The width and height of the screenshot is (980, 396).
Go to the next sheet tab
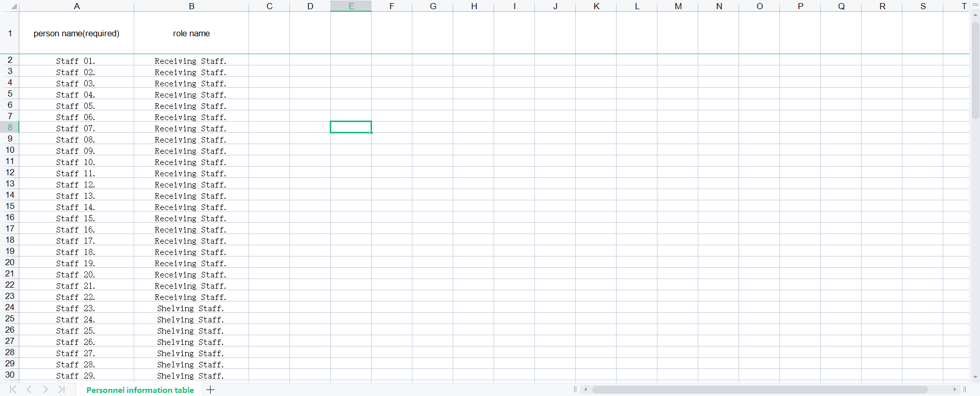[x=45, y=389]
